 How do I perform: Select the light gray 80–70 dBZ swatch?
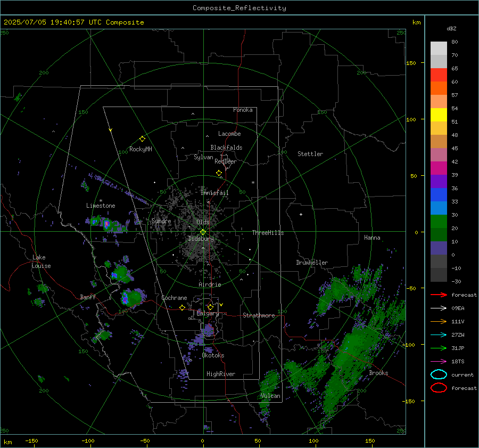[x=439, y=48]
